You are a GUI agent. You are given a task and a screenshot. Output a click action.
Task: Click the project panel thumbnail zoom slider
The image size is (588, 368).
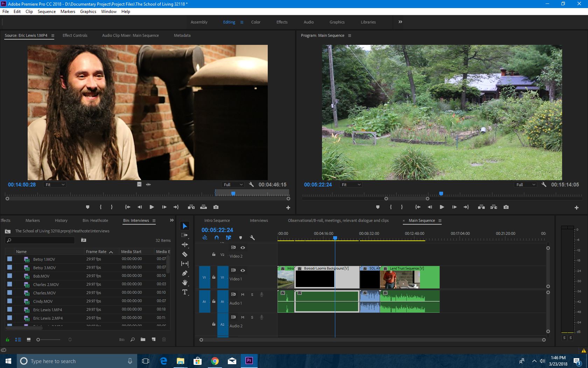point(38,340)
